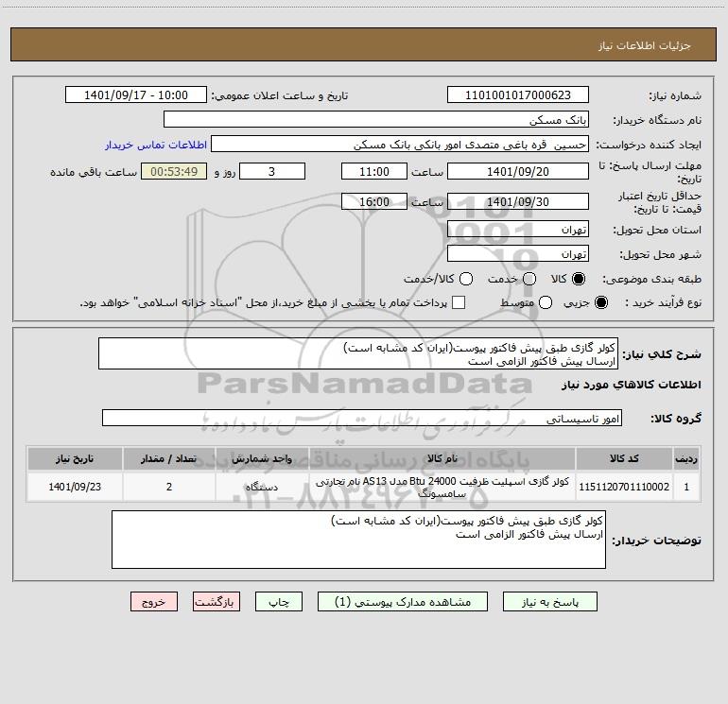
Task: Click the ساعت باقی مانده label
Action: tap(94, 172)
